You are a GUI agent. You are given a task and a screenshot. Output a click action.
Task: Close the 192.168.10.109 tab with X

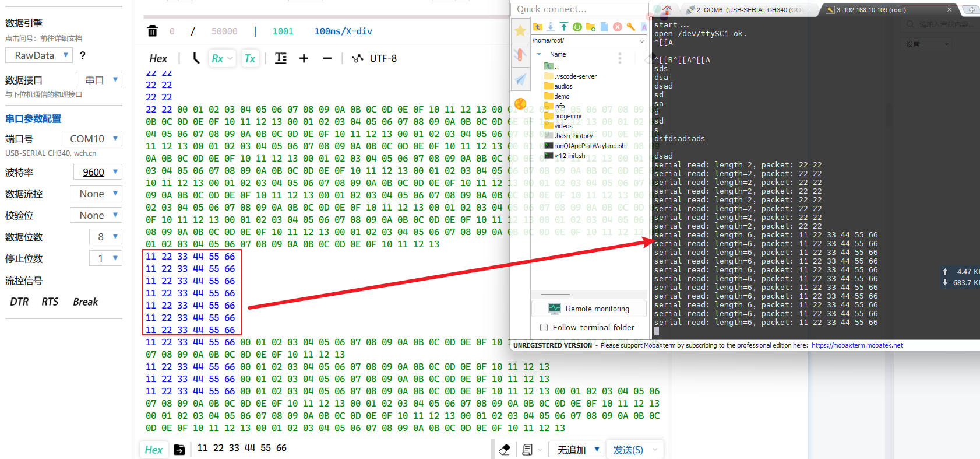[949, 10]
